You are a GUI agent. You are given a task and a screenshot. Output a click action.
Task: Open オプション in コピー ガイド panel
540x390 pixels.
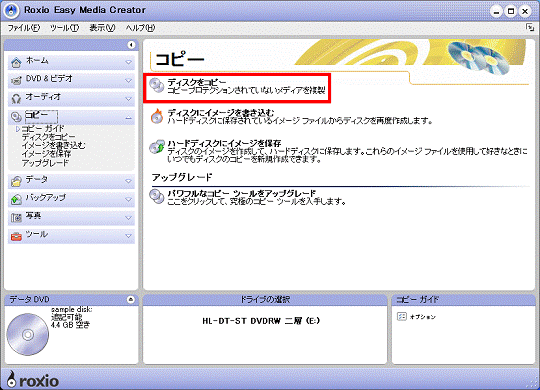click(x=422, y=317)
